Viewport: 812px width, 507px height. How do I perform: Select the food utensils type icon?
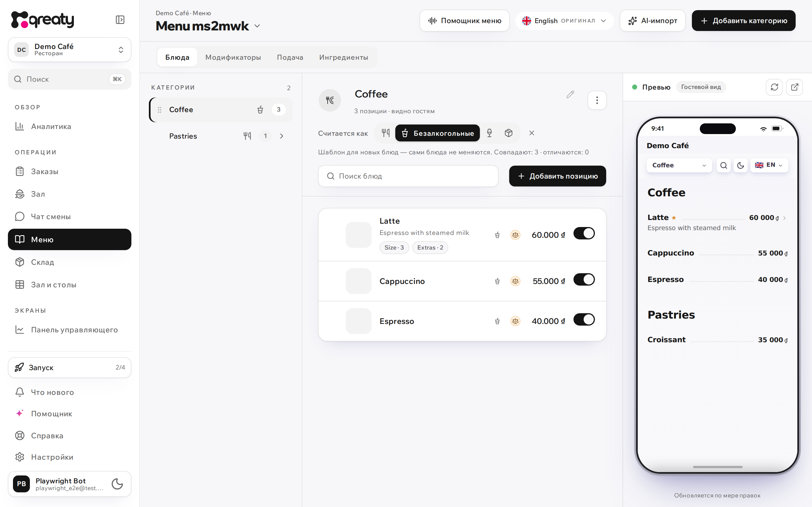385,133
